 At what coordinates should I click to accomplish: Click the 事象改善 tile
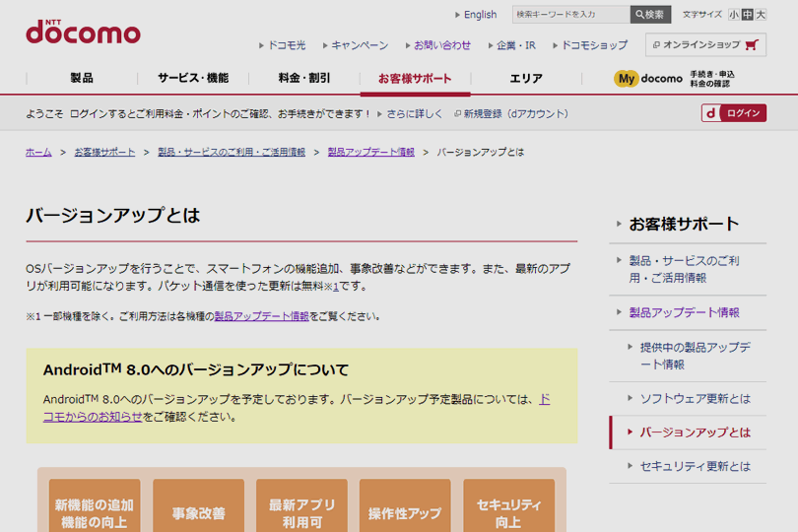[198, 505]
